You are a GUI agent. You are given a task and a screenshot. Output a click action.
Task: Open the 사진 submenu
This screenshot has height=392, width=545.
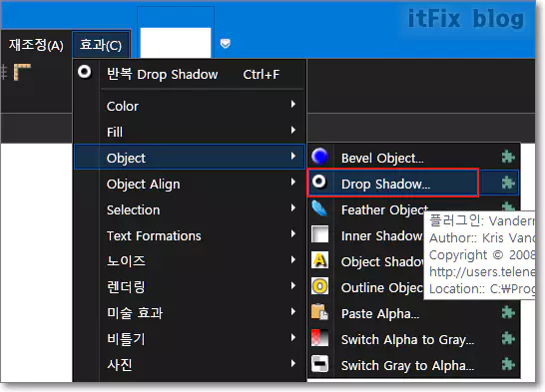190,365
